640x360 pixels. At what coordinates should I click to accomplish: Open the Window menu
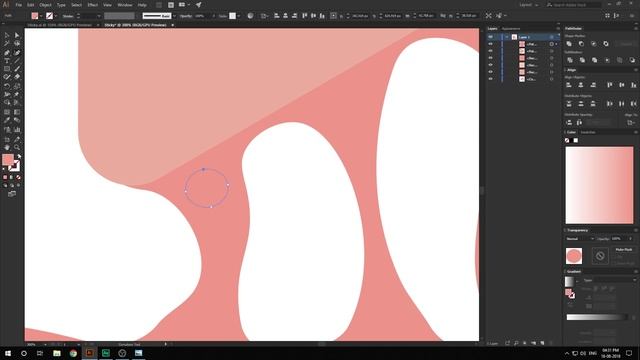[124, 5]
